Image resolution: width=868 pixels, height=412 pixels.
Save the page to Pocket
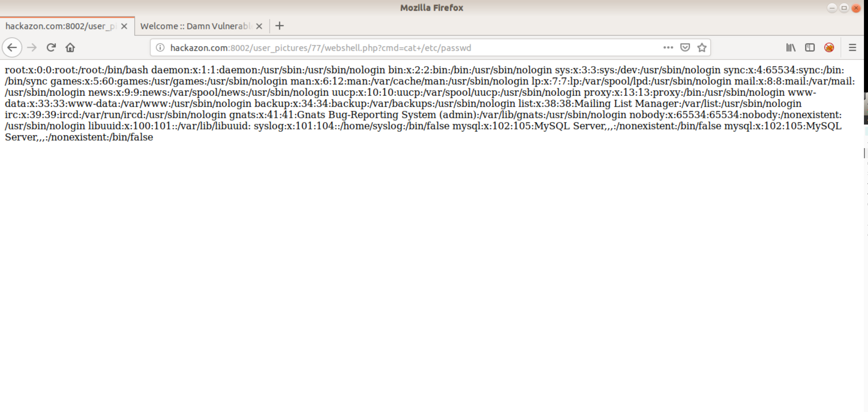[685, 47]
